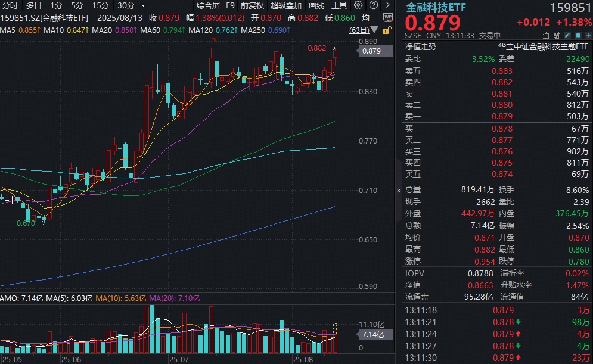Click the help question mark icon
Viewport: 593px width, 364px height.
click(374, 5)
